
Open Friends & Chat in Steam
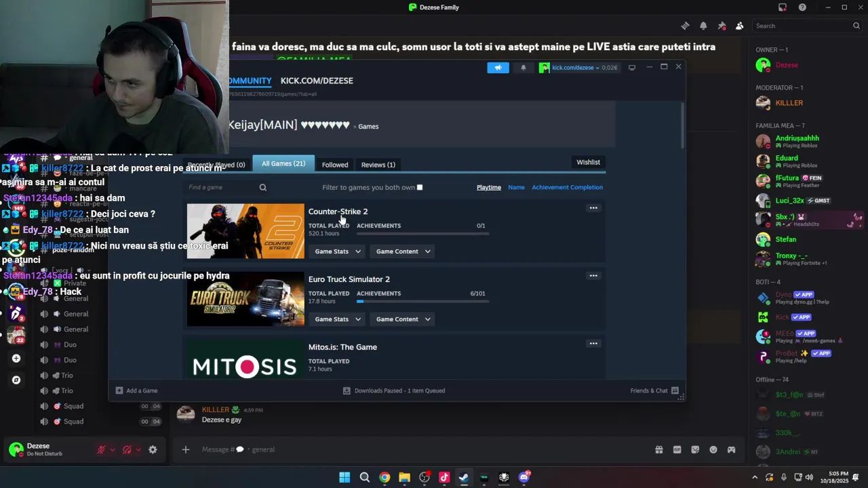[x=654, y=390]
